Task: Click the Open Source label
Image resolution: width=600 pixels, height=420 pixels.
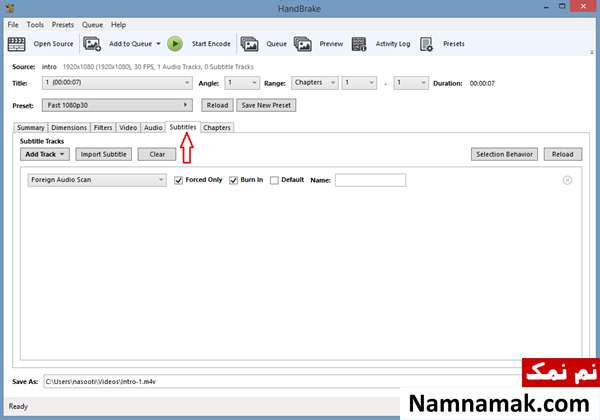Action: tap(53, 44)
